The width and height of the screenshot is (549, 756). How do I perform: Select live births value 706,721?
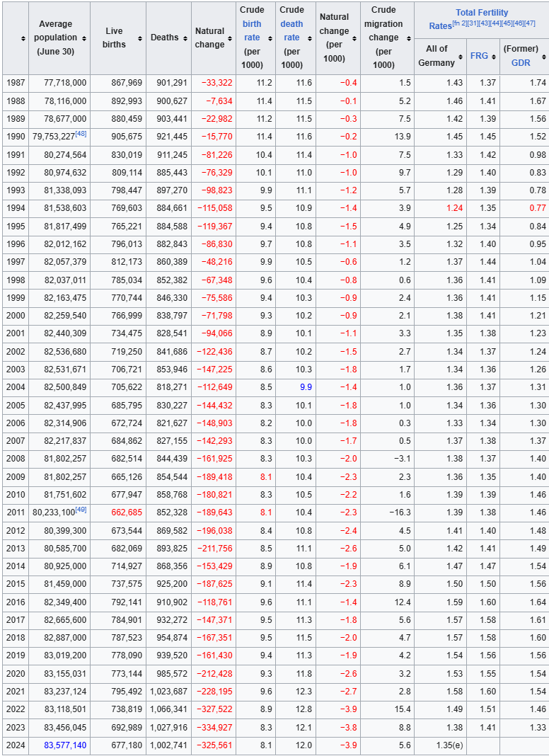pyautogui.click(x=127, y=370)
